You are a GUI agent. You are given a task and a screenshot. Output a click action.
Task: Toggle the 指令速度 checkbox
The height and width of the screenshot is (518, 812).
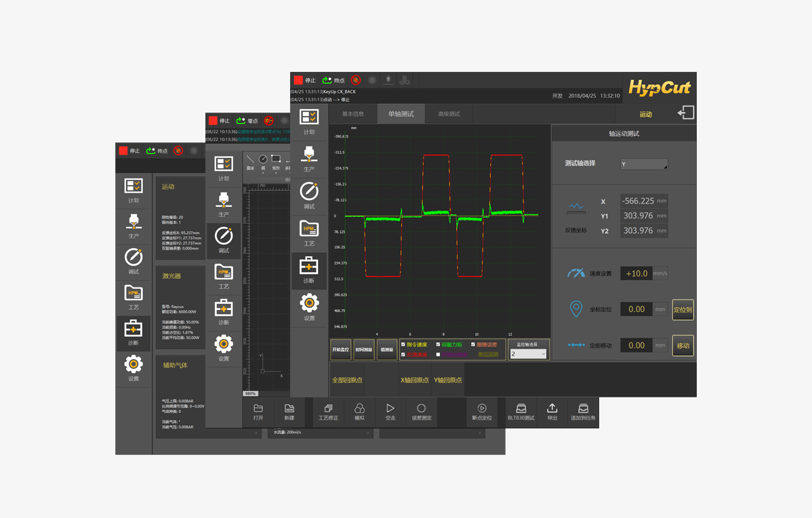pyautogui.click(x=403, y=344)
